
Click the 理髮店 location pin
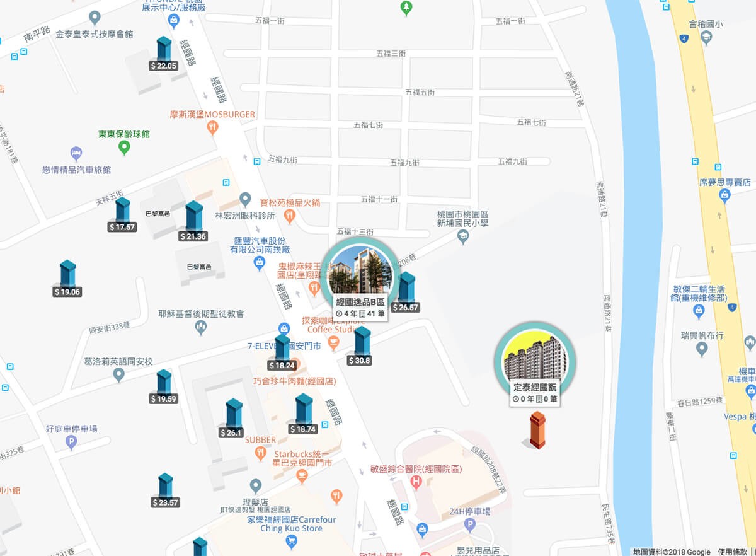(x=255, y=486)
